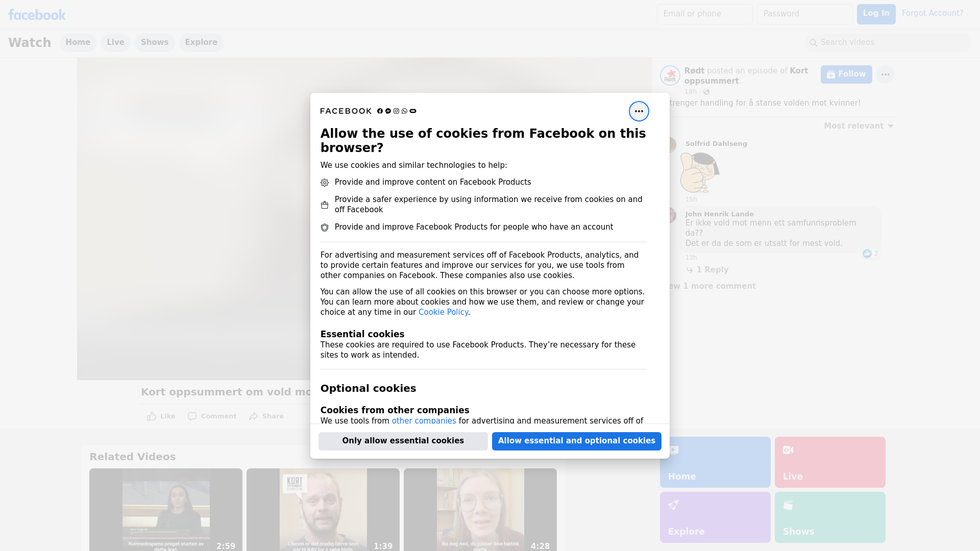
Task: Select the Shows tab in Watch bar
Action: coord(155,42)
